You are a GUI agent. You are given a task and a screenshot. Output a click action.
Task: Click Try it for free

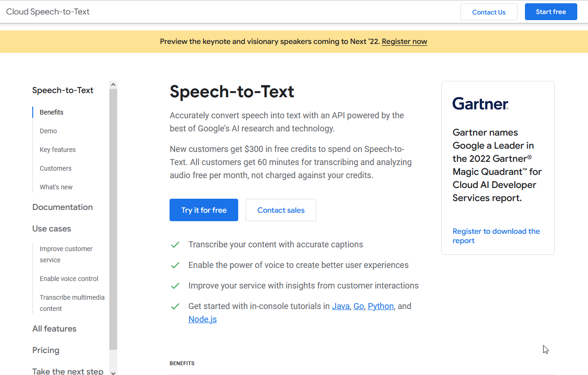[204, 210]
